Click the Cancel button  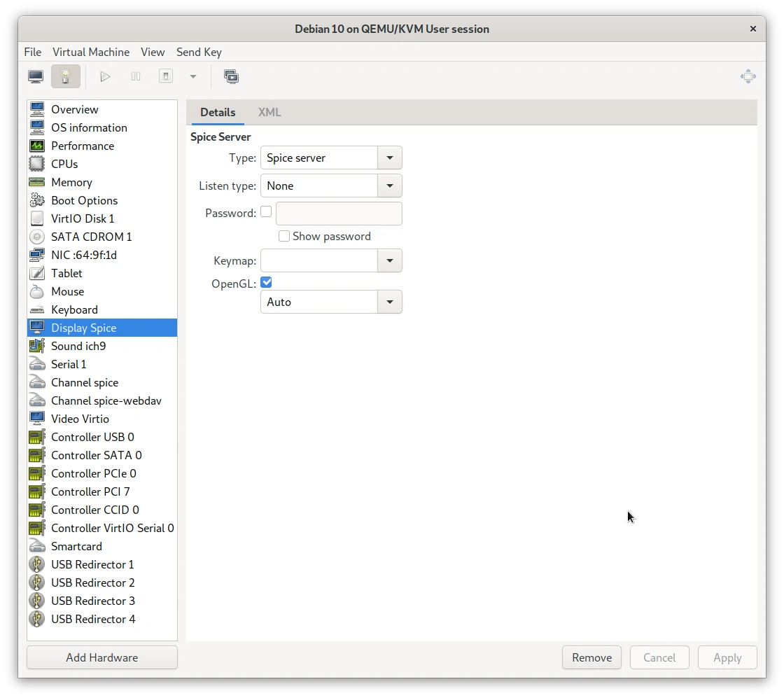coord(659,657)
